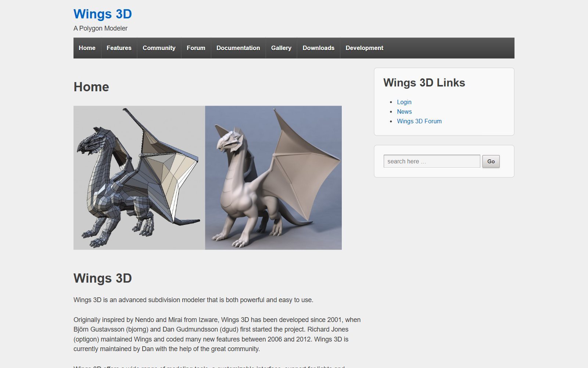Visit the Gallery page from the navbar

[281, 48]
